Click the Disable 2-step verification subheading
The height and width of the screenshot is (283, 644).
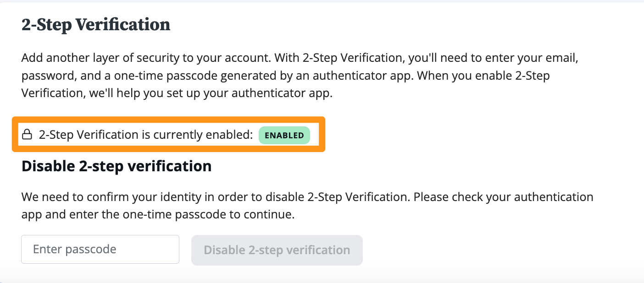117,166
